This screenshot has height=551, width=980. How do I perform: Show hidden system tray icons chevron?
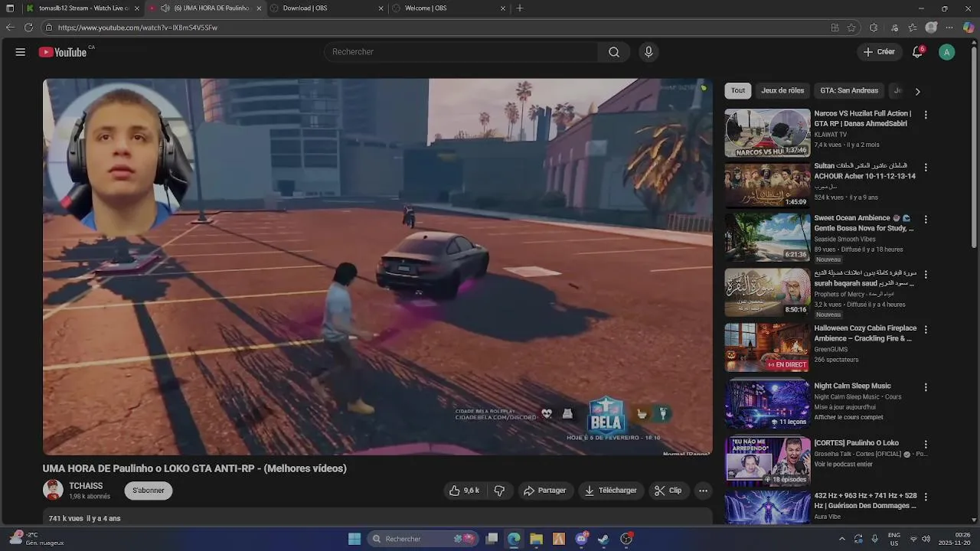pos(843,539)
